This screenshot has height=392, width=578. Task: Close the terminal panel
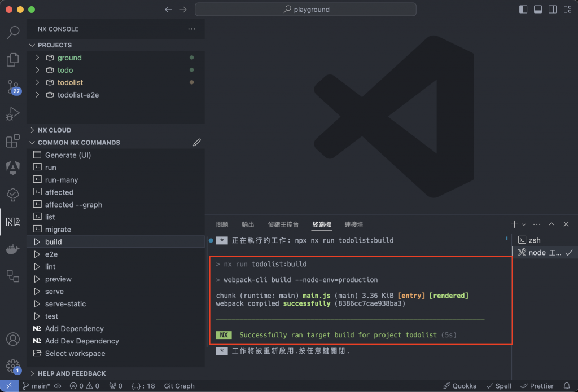pyautogui.click(x=566, y=224)
